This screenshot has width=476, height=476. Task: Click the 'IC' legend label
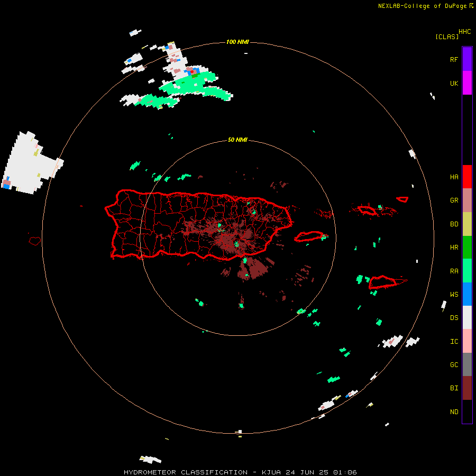coord(454,342)
